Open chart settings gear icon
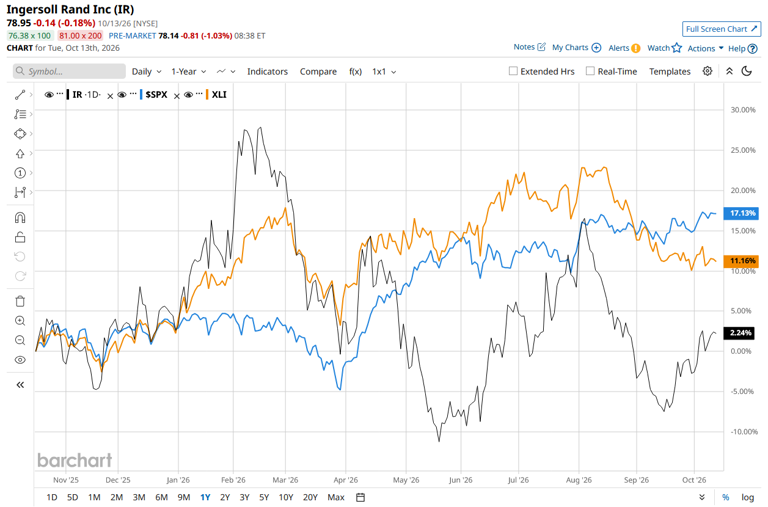Screen dimensions: 768x507 [707, 71]
